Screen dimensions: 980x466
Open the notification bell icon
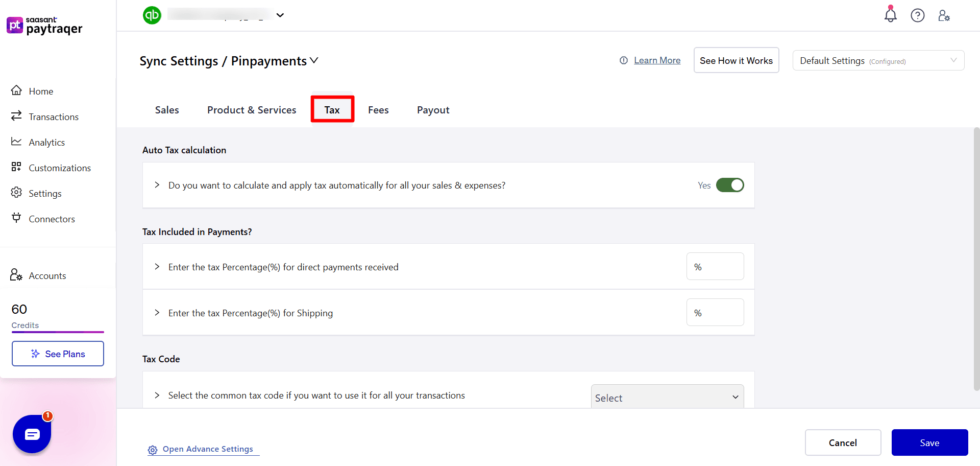[x=890, y=15]
